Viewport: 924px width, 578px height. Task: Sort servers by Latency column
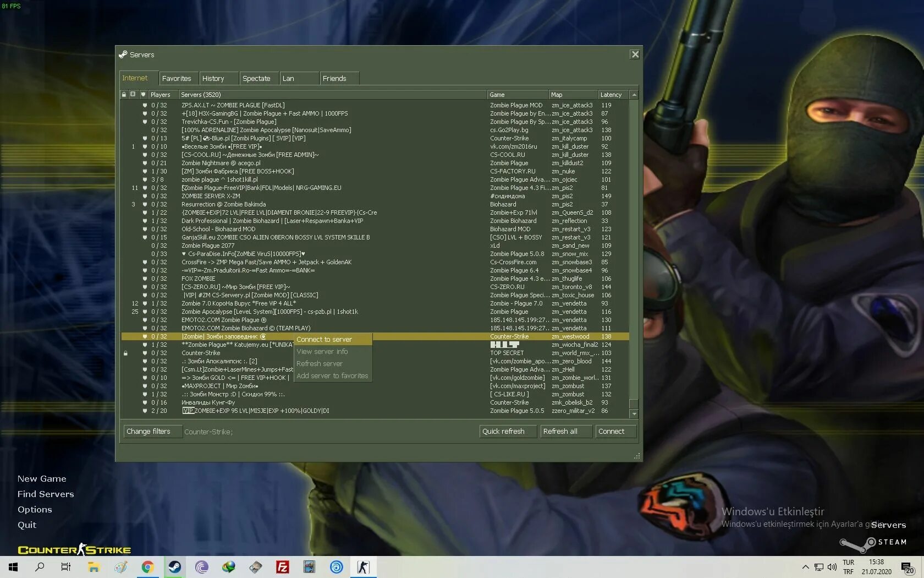613,95
